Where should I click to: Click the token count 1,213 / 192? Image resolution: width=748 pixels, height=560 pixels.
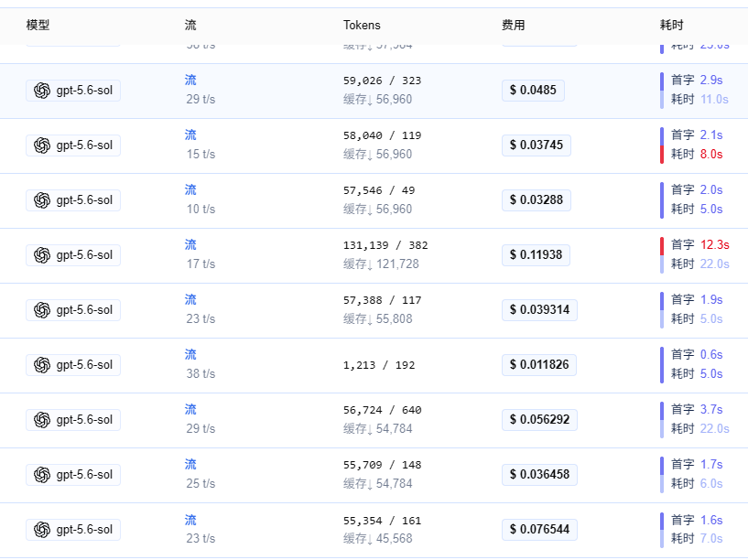coord(379,365)
